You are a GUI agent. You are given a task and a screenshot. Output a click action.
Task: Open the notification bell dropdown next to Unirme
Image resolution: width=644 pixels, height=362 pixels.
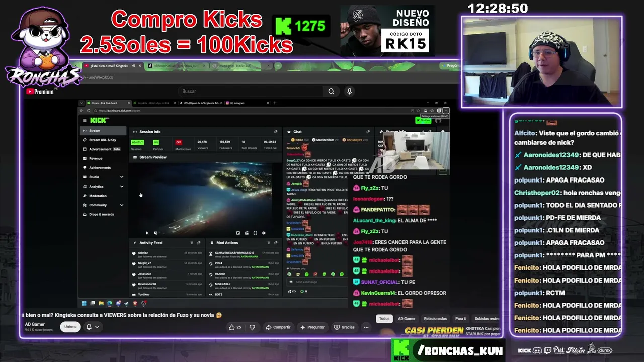pos(93,327)
